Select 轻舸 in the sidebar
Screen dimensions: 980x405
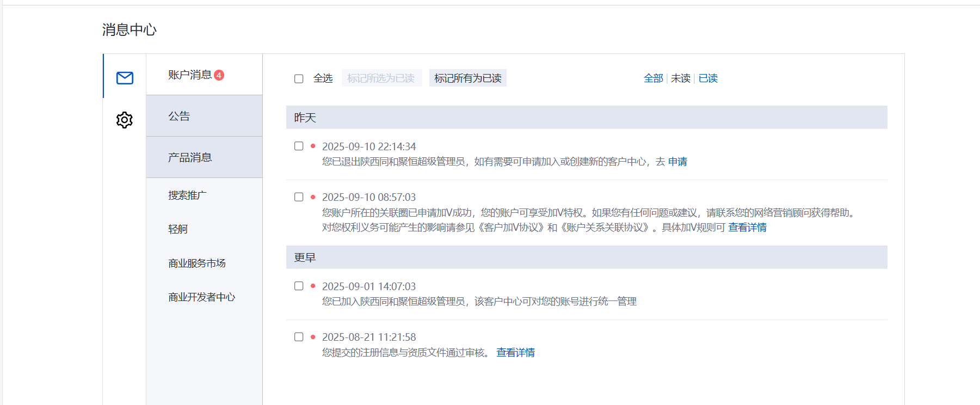pyautogui.click(x=178, y=229)
